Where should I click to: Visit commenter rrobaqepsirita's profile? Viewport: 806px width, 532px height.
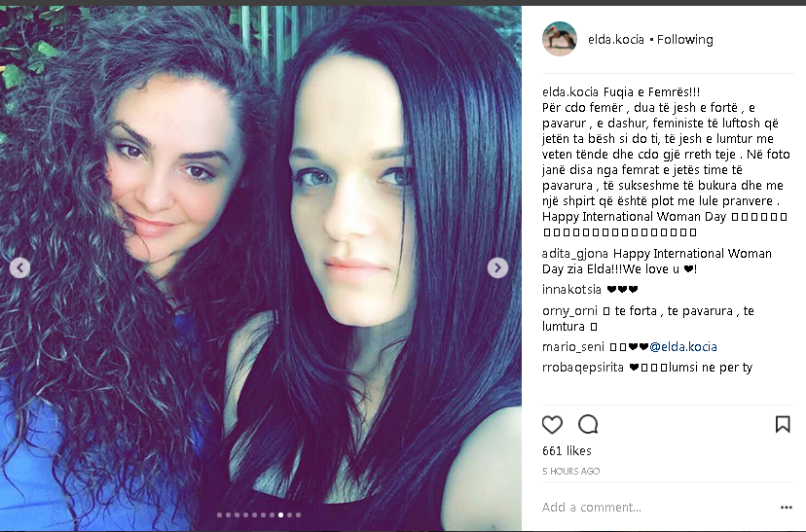[x=583, y=368]
